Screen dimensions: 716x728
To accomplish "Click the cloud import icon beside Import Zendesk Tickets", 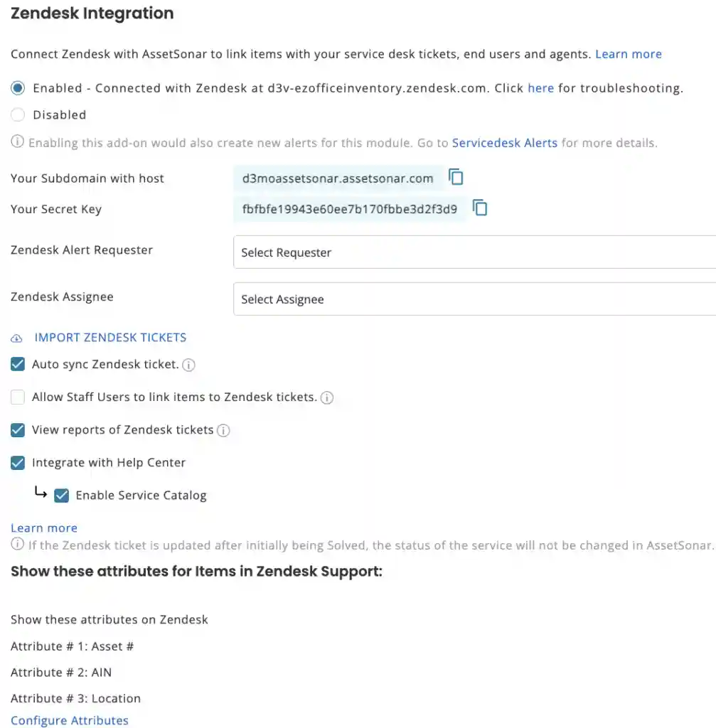I will 17,338.
